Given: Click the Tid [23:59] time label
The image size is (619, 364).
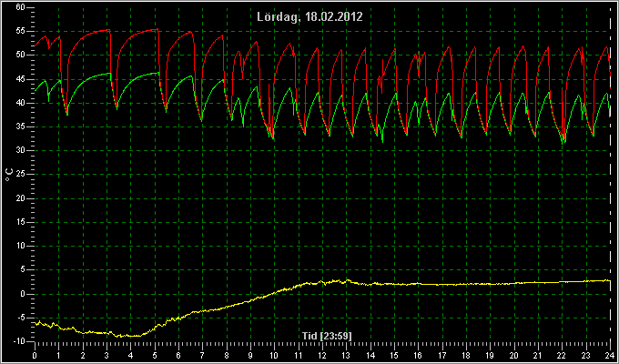Looking at the screenshot, I should (x=327, y=336).
